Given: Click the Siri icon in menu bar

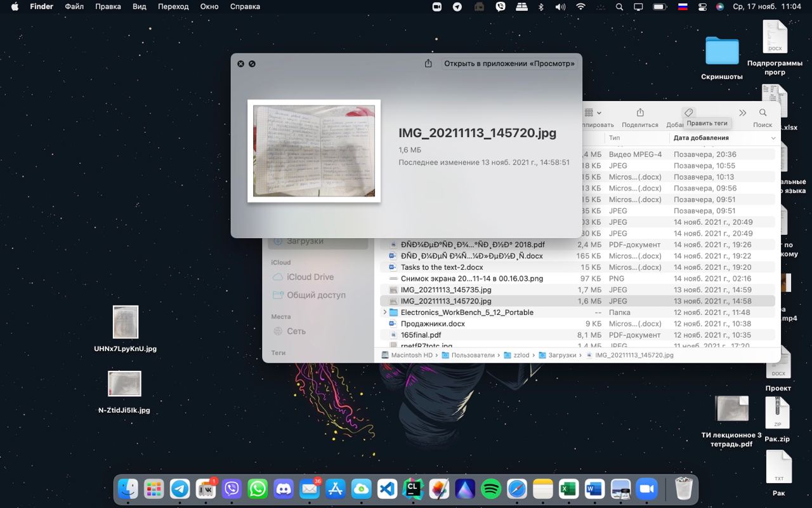Looking at the screenshot, I should [x=720, y=6].
